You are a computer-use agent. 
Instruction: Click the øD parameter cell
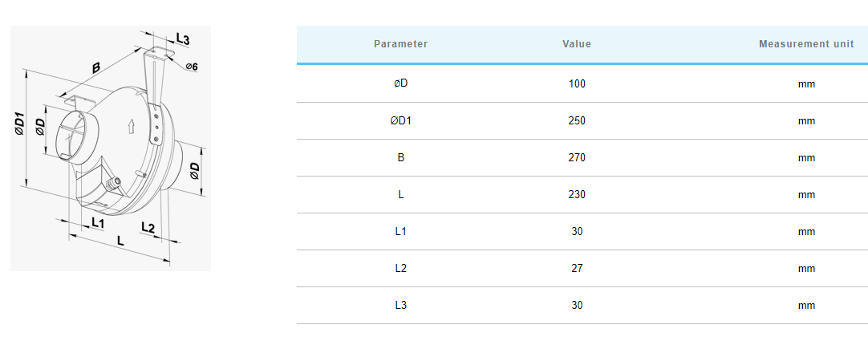(x=401, y=84)
